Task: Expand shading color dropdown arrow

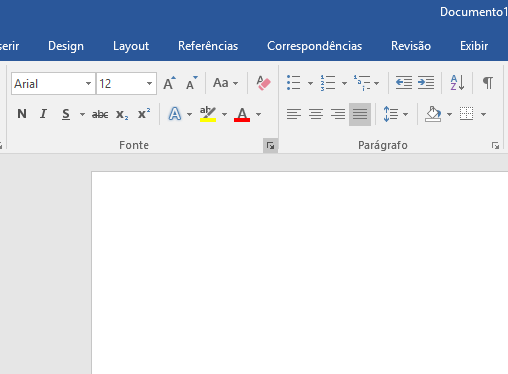Action: [x=449, y=114]
